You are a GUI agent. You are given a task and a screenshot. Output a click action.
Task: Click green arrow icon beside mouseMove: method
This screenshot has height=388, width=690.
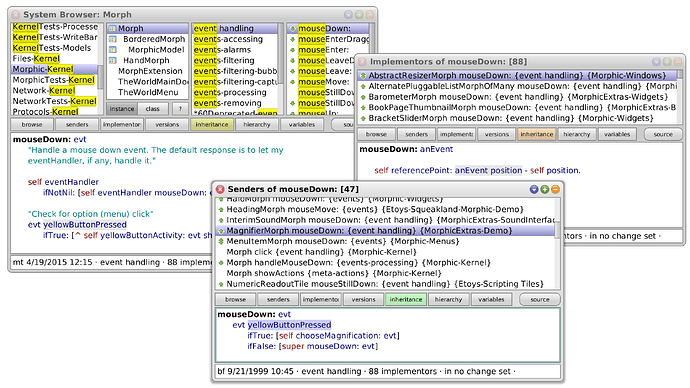click(x=292, y=82)
